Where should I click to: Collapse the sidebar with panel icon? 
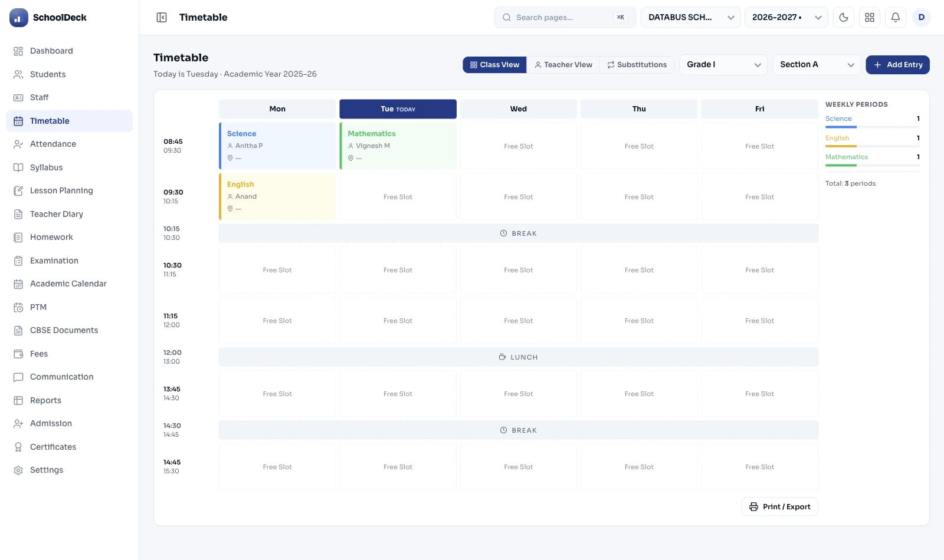coord(162,18)
